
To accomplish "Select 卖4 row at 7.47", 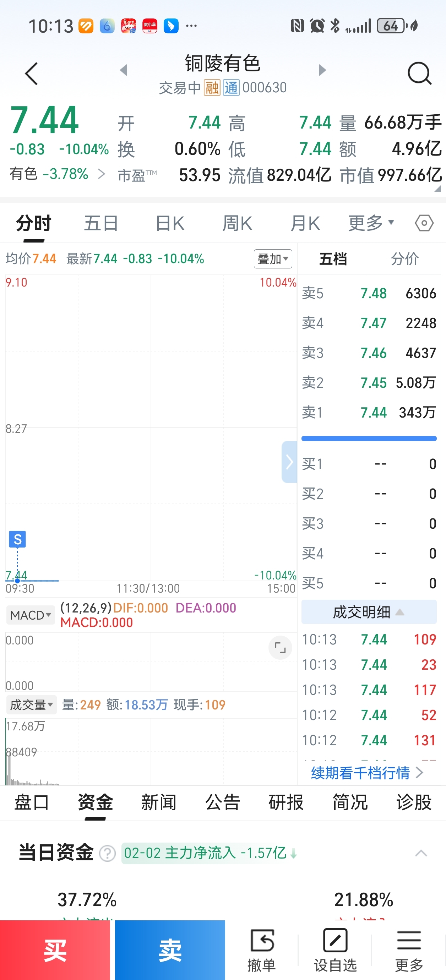I will (369, 323).
